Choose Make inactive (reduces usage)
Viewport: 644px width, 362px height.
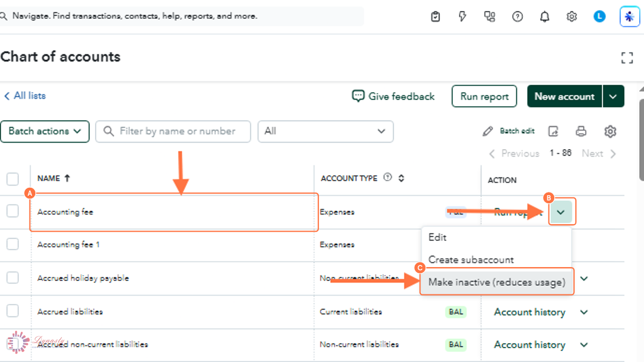click(497, 282)
